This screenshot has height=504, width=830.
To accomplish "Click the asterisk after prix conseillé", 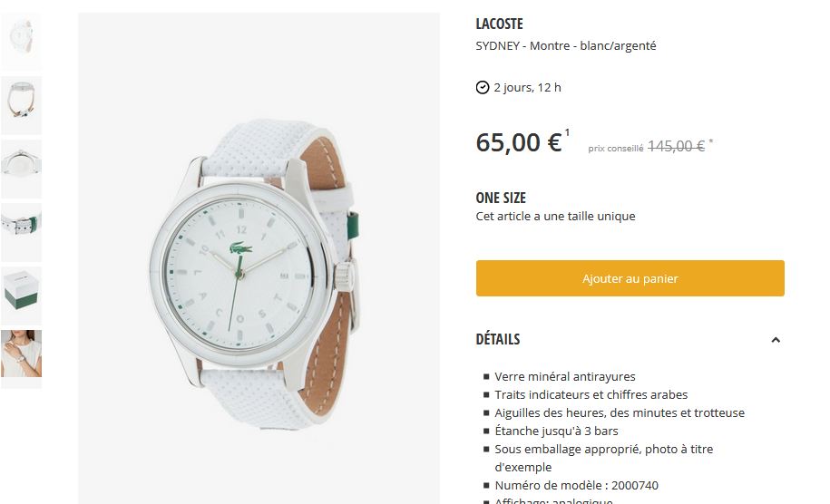I will coord(711,141).
